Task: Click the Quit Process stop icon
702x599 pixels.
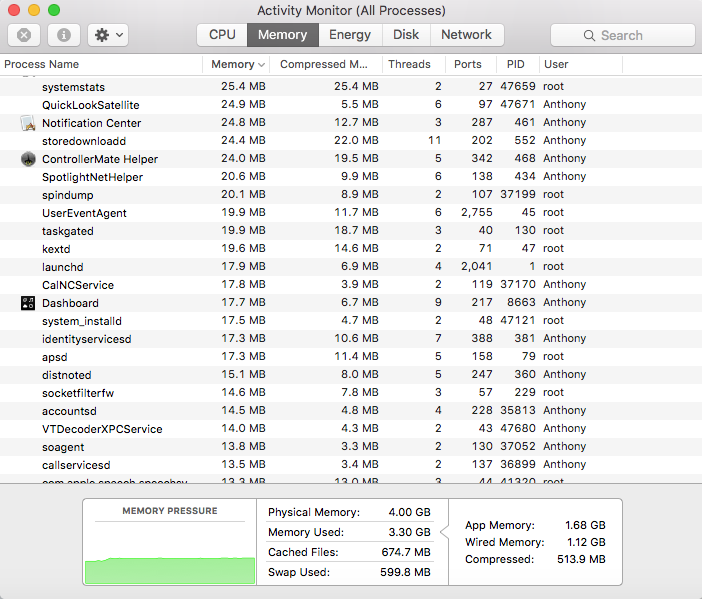Action: point(24,35)
